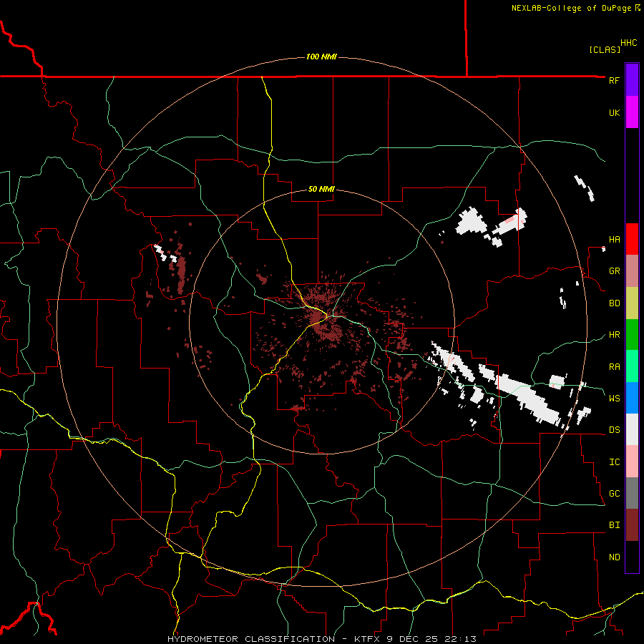The height and width of the screenshot is (644, 644).
Task: Click the HHC product code label
Action: click(x=628, y=43)
